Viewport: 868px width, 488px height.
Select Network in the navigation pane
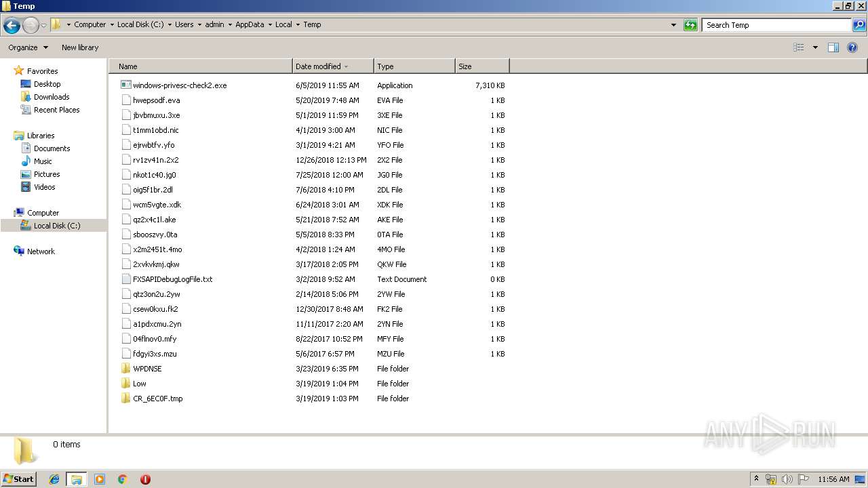(x=41, y=251)
